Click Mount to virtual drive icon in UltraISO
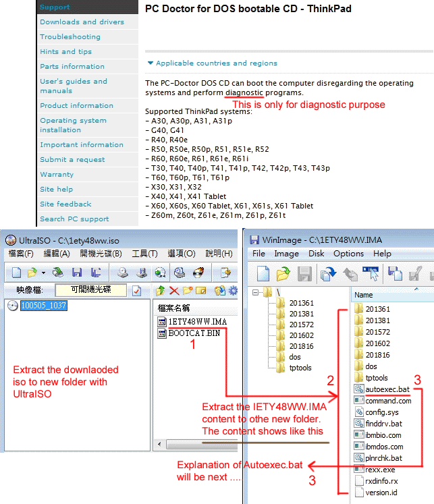The height and width of the screenshot is (504, 434). [x=180, y=273]
